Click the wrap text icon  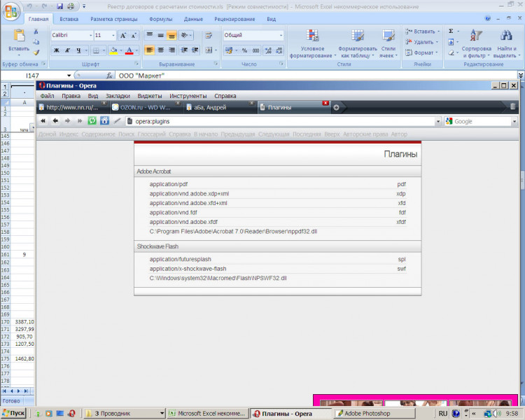click(209, 35)
